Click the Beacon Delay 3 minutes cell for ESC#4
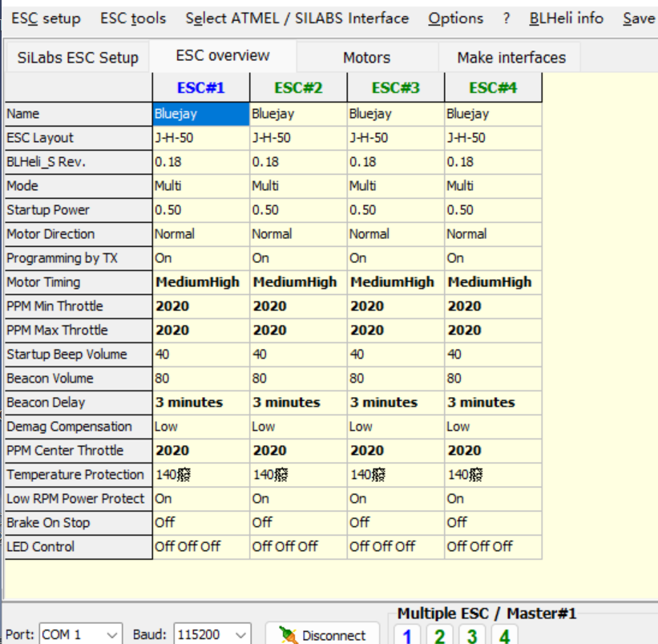This screenshot has height=644, width=658. pyautogui.click(x=493, y=402)
